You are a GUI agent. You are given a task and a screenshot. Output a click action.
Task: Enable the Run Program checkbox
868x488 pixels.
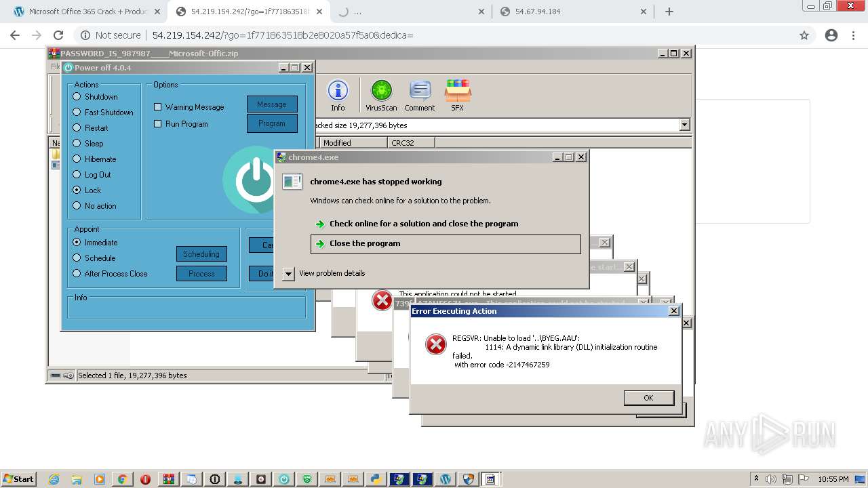[x=158, y=124]
